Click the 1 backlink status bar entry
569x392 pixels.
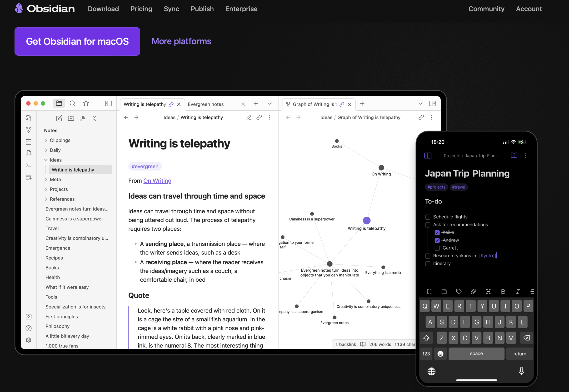(x=346, y=344)
